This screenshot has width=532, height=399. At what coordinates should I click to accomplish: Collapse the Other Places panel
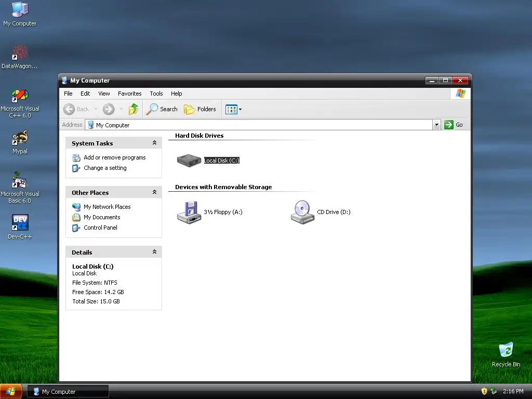(x=154, y=192)
